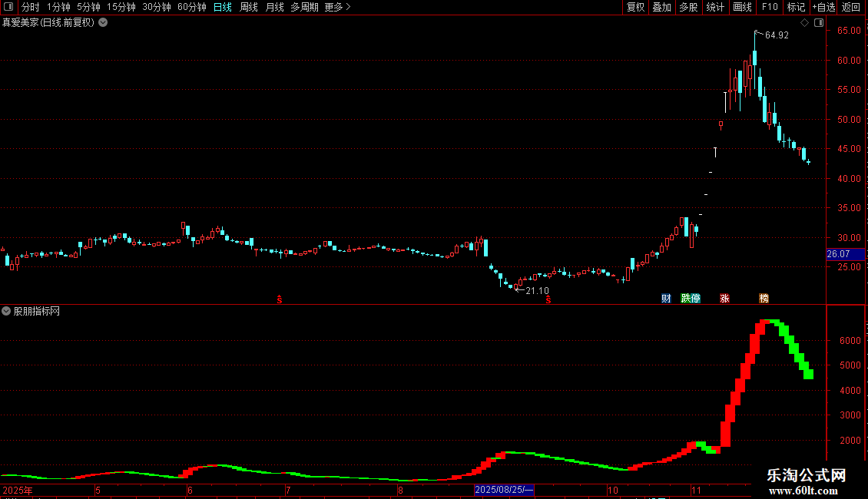This screenshot has width=868, height=499.
Task: Collapse the 股朋指标网 indicator panel chevron
Action: click(6, 311)
